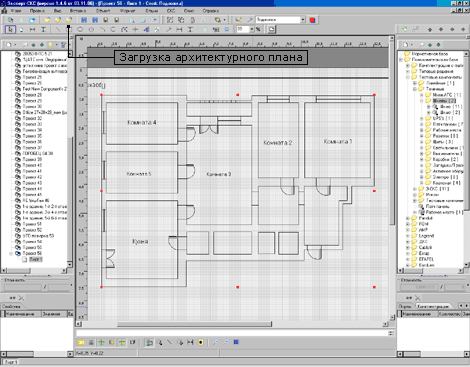Open the layer name combo box dropdown arrow
470x367 pixels.
303,20
